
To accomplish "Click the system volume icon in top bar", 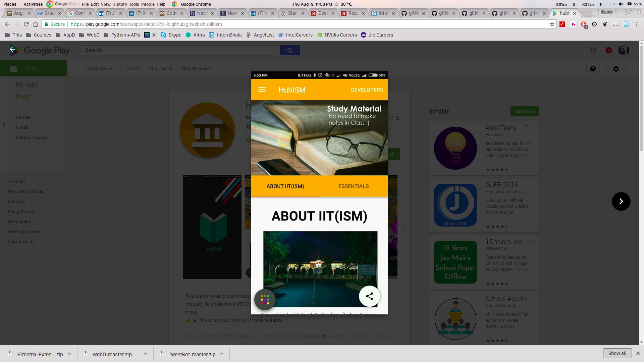I will [x=621, y=4].
